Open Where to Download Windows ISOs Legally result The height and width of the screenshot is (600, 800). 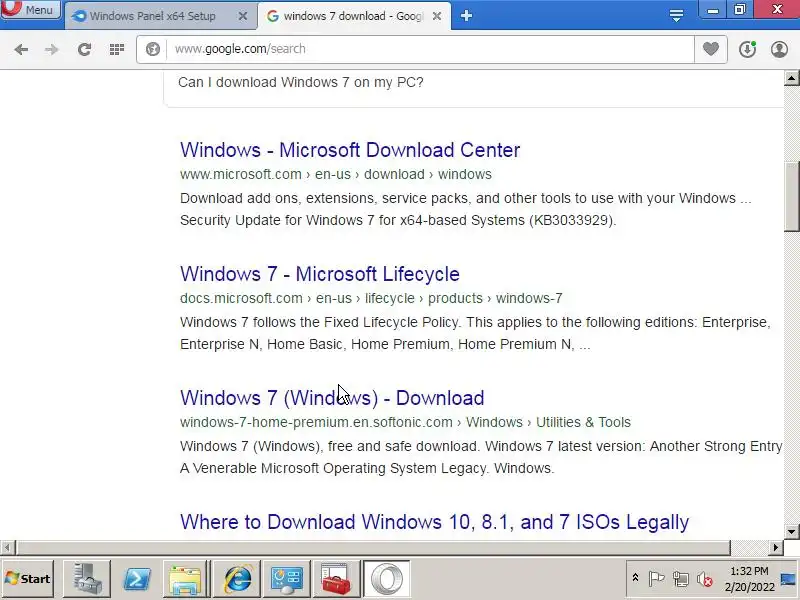click(x=434, y=522)
